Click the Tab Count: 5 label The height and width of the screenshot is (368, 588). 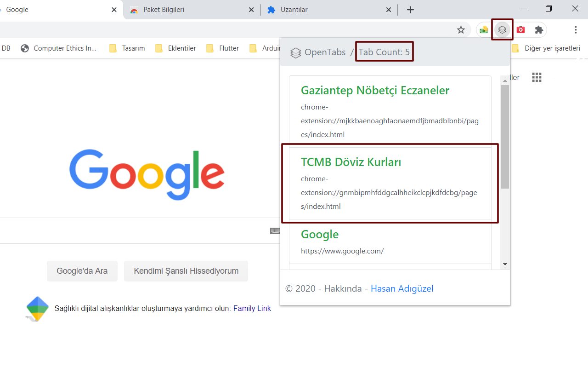[x=384, y=52]
